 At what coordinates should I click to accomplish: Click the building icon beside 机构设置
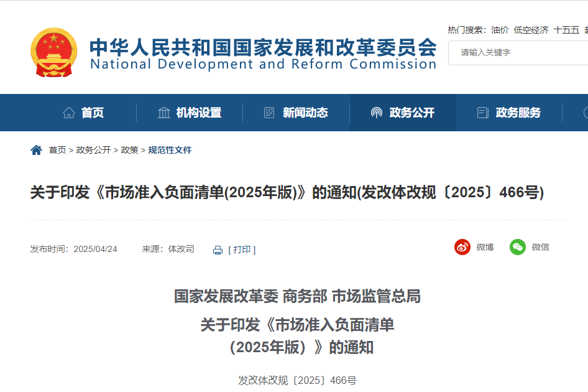pos(164,113)
